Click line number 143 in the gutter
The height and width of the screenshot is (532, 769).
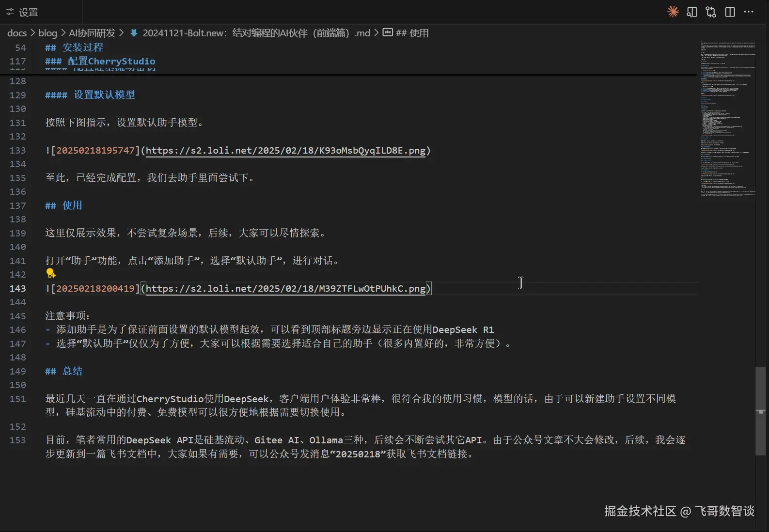coord(18,288)
